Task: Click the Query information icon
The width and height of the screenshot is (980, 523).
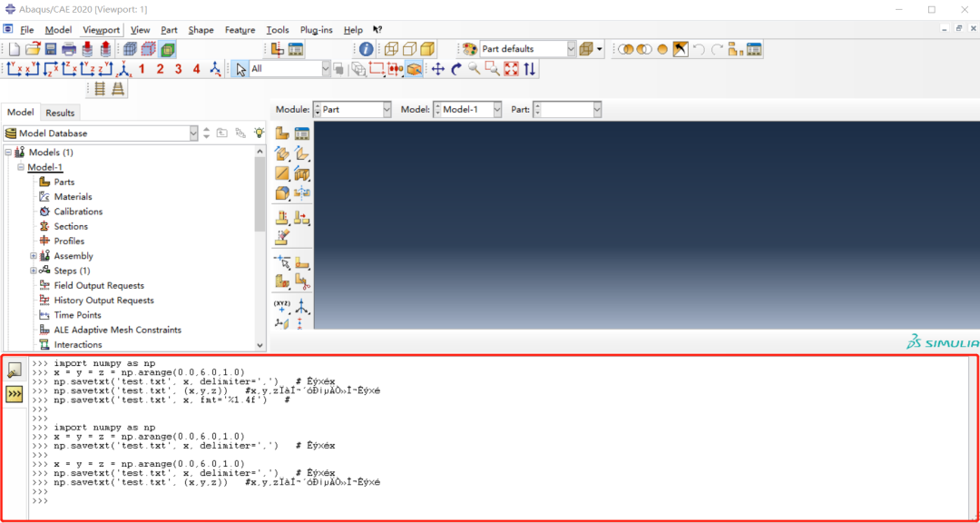Action: click(367, 49)
